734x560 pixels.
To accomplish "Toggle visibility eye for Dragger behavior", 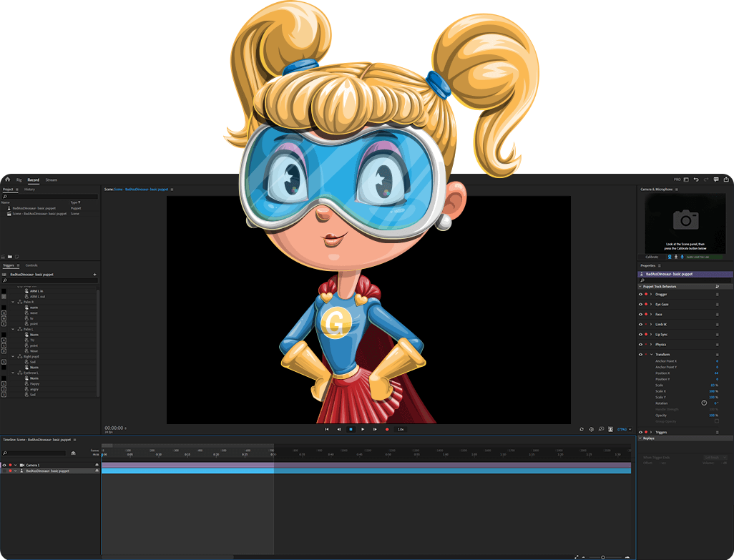I will [x=640, y=294].
